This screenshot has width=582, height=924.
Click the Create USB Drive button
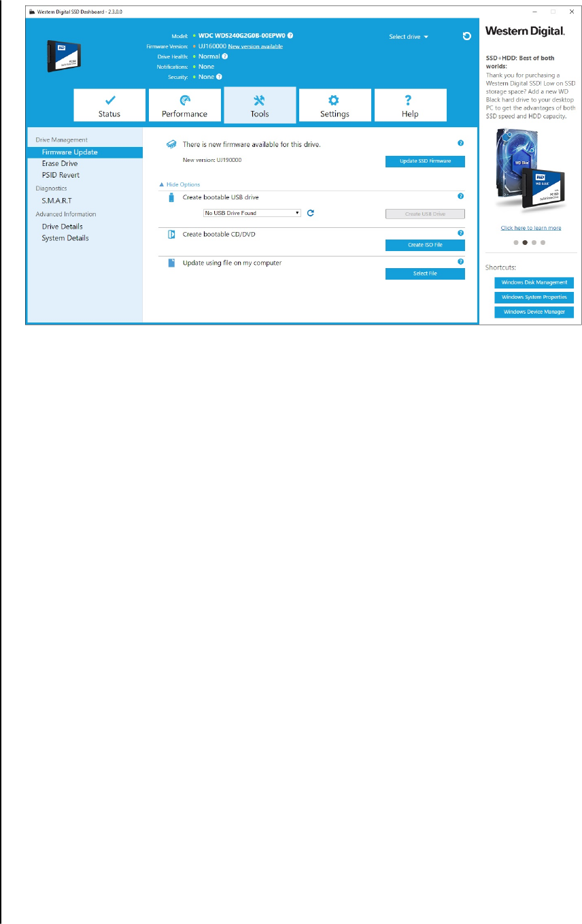pos(425,214)
